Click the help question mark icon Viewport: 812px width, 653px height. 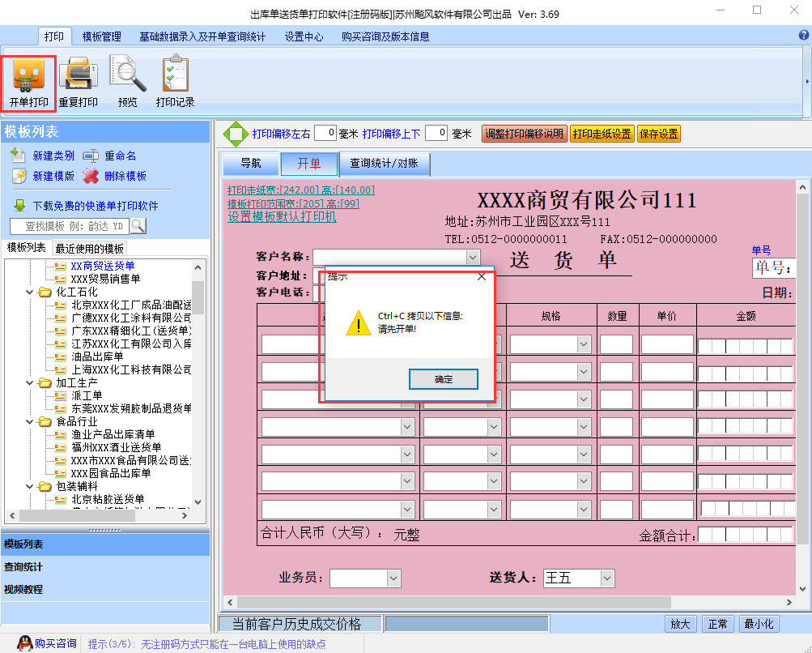point(804,35)
